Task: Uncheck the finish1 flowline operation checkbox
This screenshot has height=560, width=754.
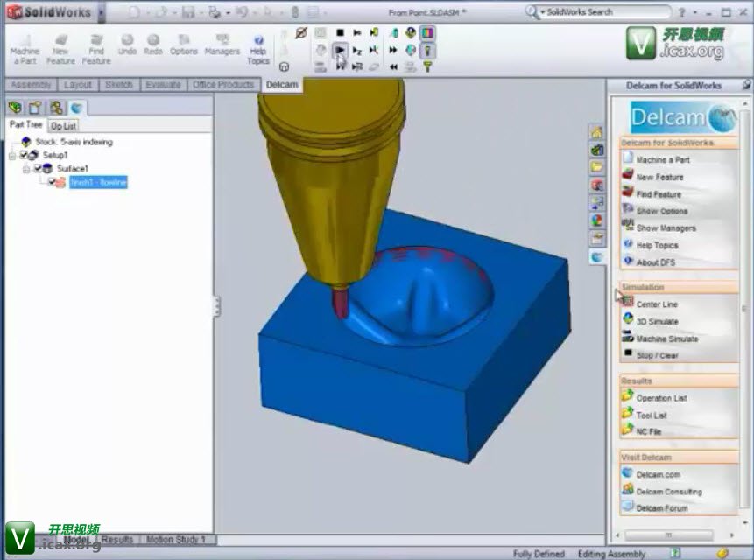Action: click(x=52, y=181)
